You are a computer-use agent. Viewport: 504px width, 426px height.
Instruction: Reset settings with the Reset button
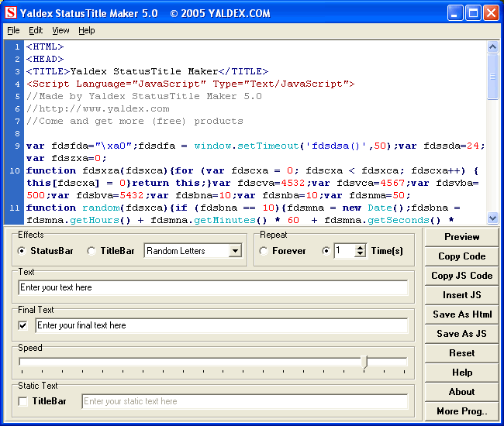(x=461, y=353)
